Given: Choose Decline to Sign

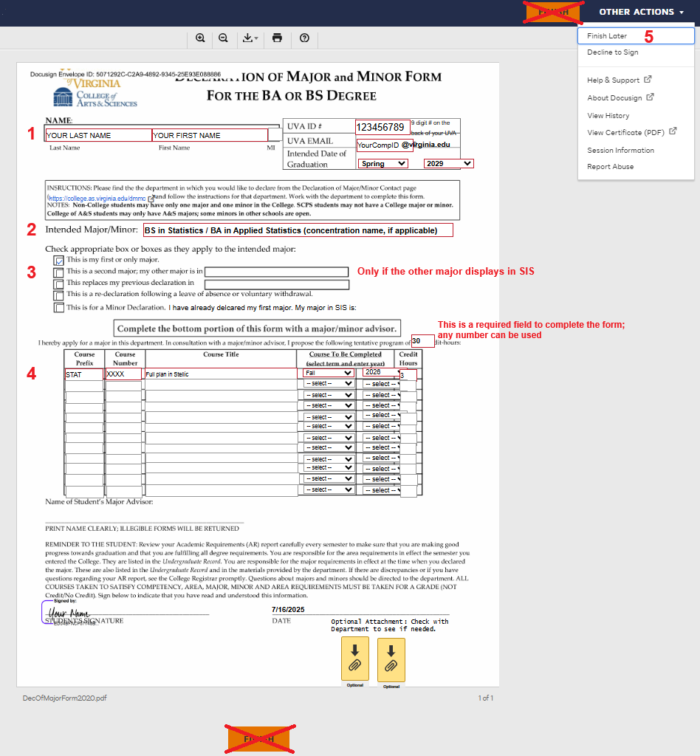Looking at the screenshot, I should [612, 52].
